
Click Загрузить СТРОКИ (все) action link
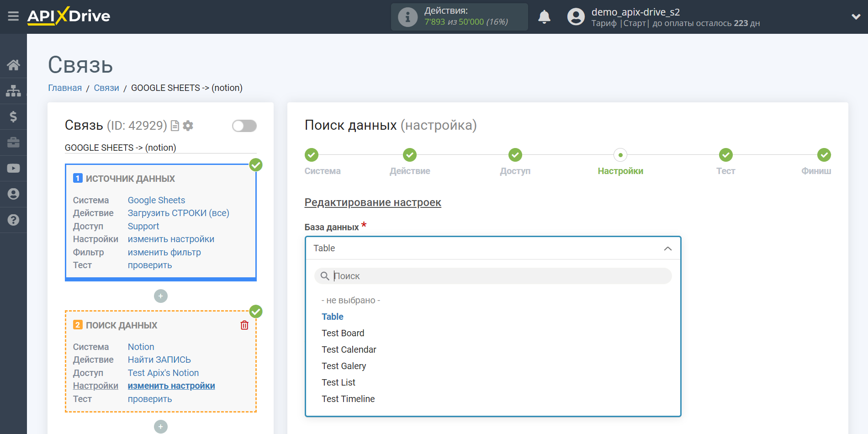pos(178,213)
